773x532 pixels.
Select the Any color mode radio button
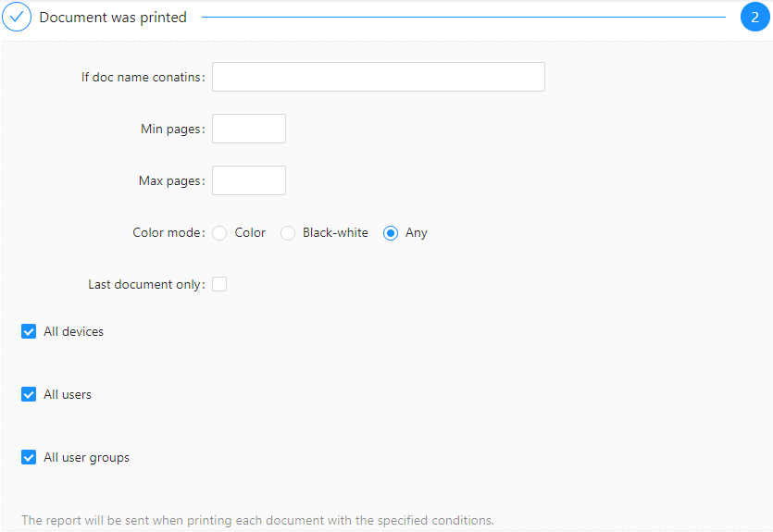(x=391, y=233)
